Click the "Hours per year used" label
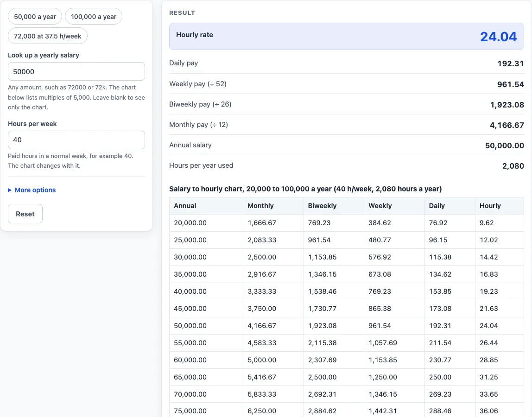The height and width of the screenshot is (417, 532). pyautogui.click(x=201, y=165)
